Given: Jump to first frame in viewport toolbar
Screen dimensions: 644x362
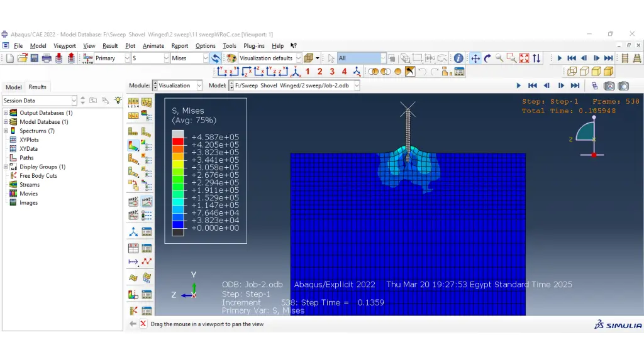Looking at the screenshot, I should click(x=532, y=85).
